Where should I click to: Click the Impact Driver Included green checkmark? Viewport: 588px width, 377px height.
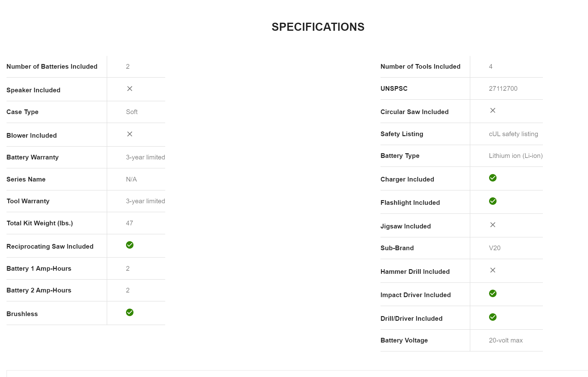pyautogui.click(x=493, y=293)
